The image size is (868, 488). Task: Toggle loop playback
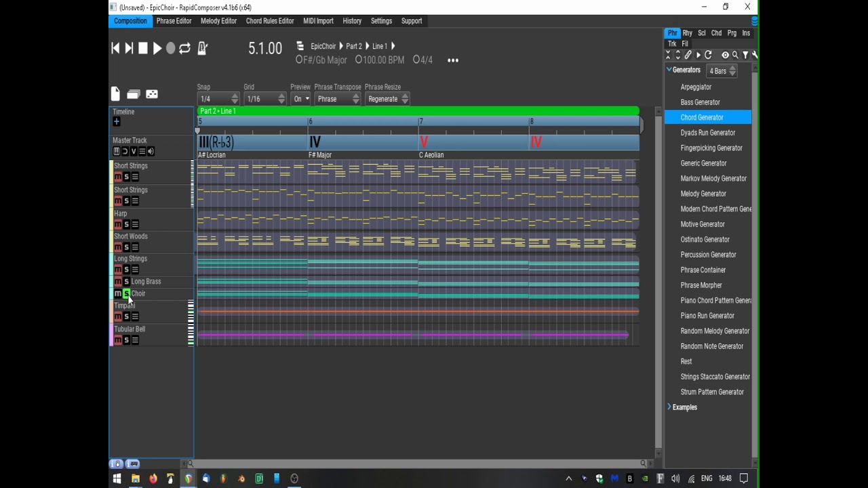pos(184,48)
